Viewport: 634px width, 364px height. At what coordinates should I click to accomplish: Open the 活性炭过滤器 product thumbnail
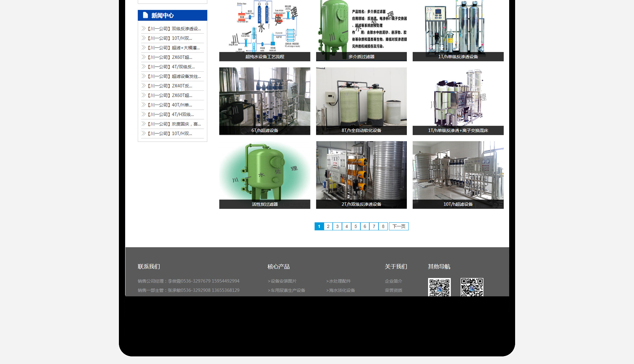tap(264, 175)
